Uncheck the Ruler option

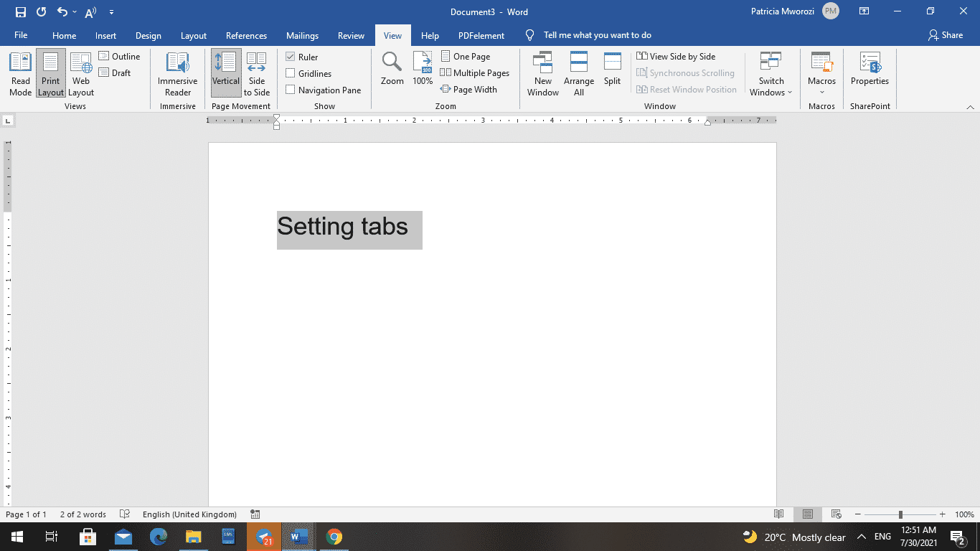point(291,56)
